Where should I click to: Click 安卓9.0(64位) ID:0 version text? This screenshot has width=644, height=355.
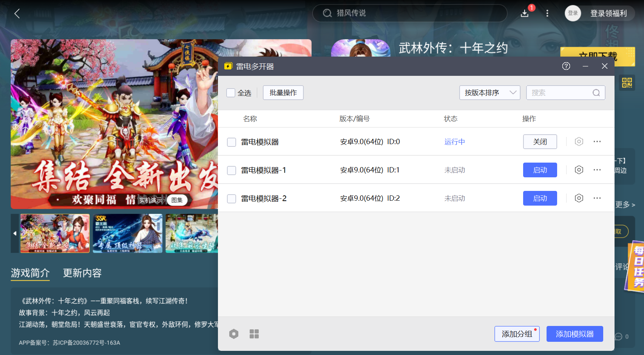370,142
